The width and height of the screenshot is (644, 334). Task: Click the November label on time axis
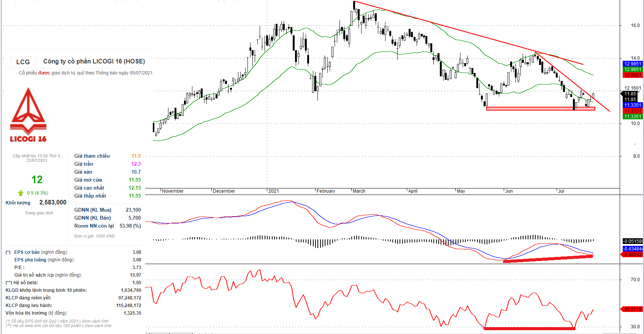click(x=173, y=191)
